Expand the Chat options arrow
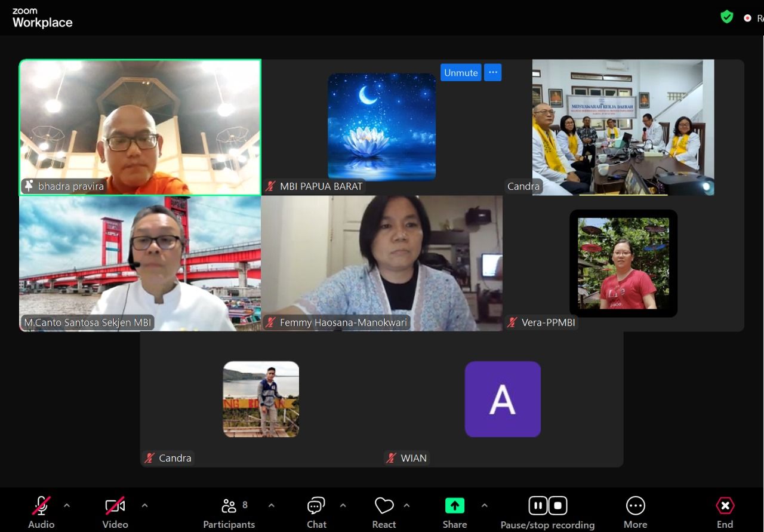764x532 pixels. (343, 506)
